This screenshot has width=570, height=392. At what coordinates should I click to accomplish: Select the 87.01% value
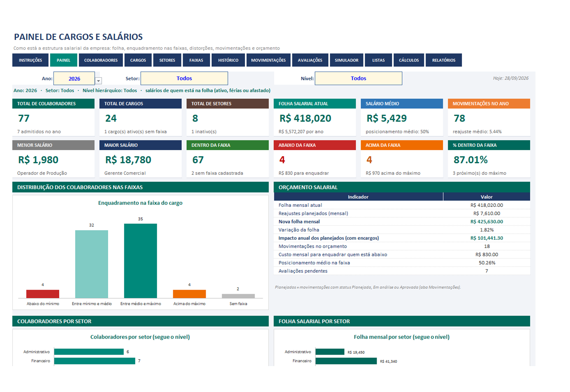(x=470, y=160)
